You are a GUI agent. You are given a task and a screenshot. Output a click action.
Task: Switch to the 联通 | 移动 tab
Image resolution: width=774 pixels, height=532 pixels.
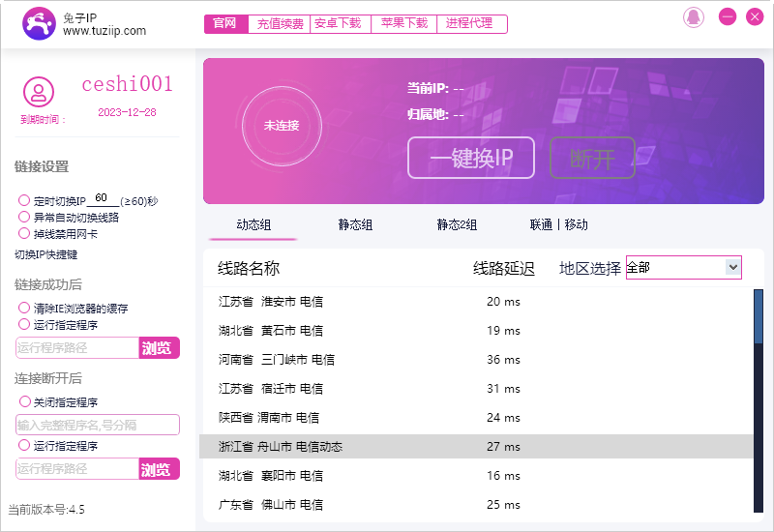click(x=559, y=225)
